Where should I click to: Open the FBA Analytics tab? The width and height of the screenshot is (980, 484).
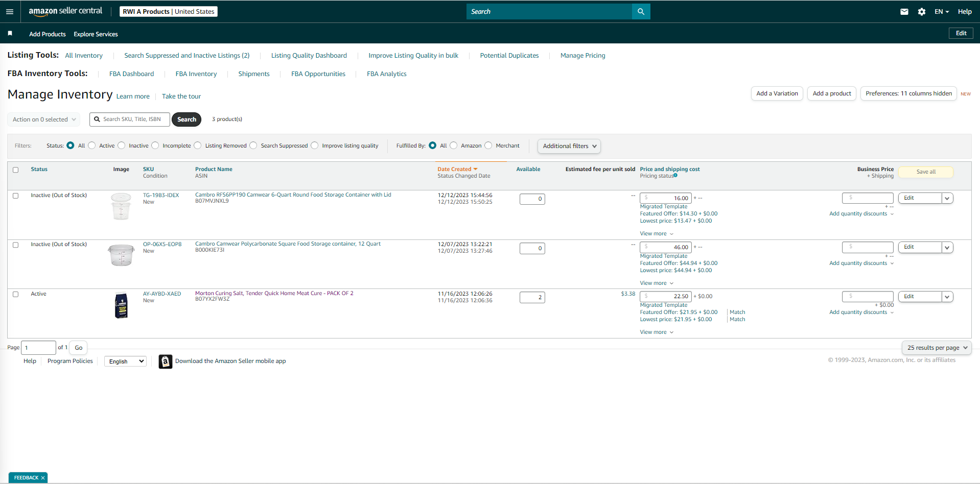click(x=387, y=74)
